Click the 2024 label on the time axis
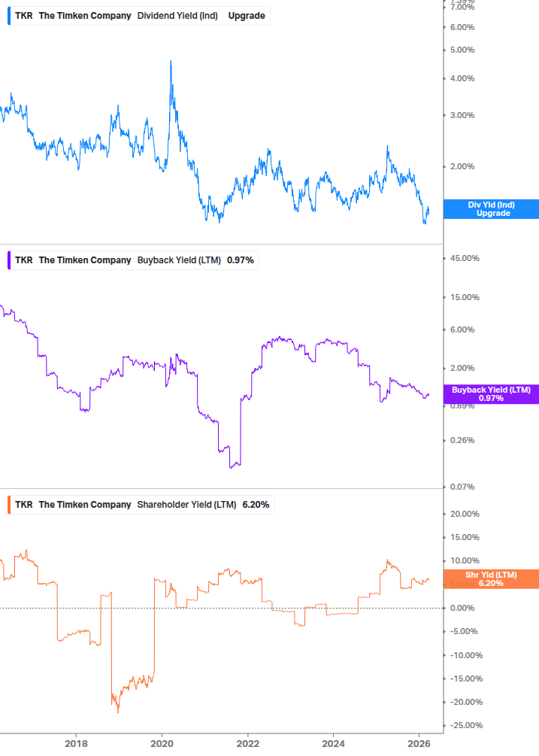 (334, 743)
